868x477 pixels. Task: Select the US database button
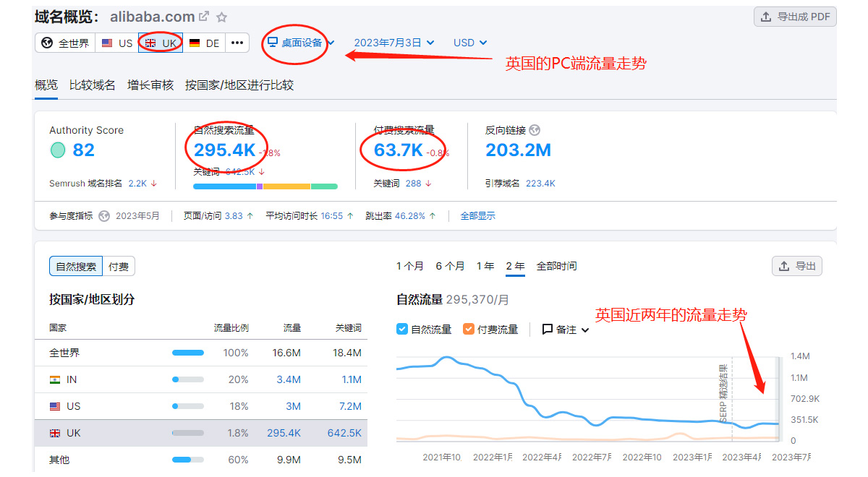(116, 43)
